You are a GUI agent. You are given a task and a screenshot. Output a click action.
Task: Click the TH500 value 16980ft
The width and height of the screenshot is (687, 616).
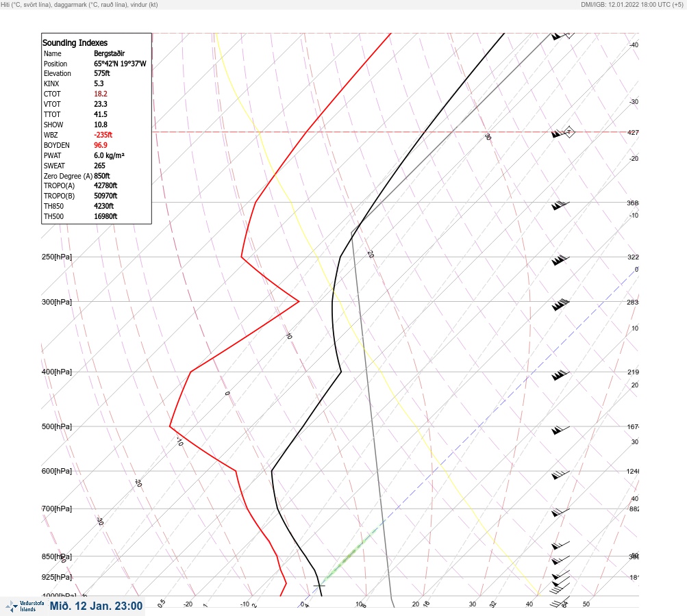105,216
